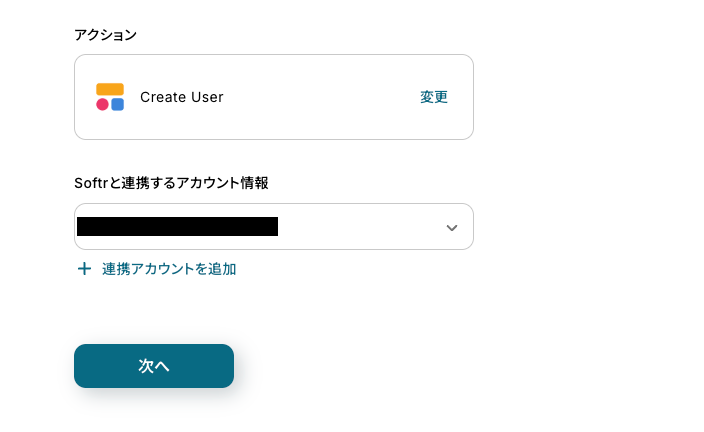Click the word User in Create User
This screenshot has width=704, height=432.
[206, 97]
